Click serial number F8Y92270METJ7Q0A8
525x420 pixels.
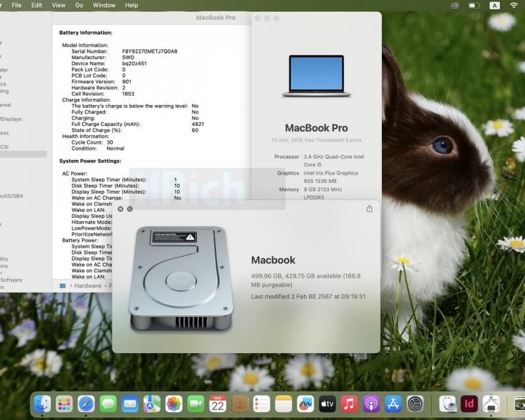tap(150, 51)
